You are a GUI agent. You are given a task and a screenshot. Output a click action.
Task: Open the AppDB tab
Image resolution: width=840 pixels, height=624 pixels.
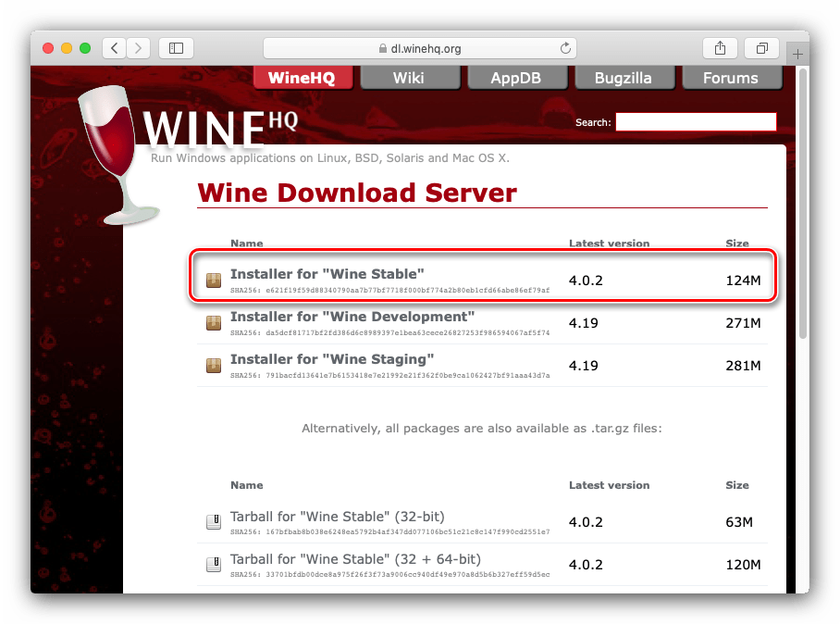(x=515, y=78)
